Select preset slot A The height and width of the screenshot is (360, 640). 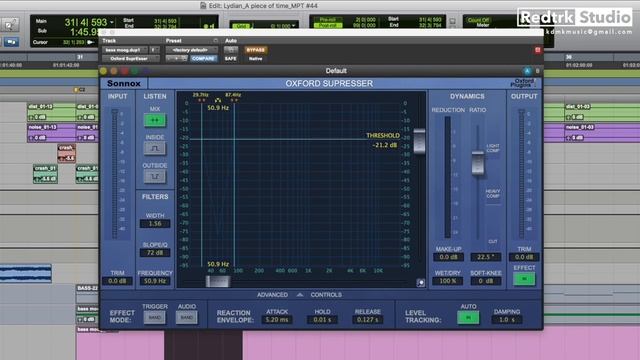(527, 71)
